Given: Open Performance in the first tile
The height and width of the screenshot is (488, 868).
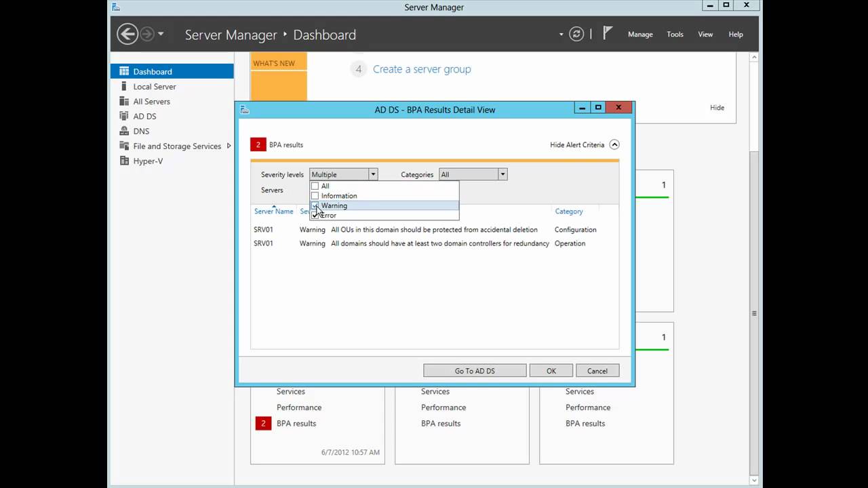Looking at the screenshot, I should coord(299,407).
